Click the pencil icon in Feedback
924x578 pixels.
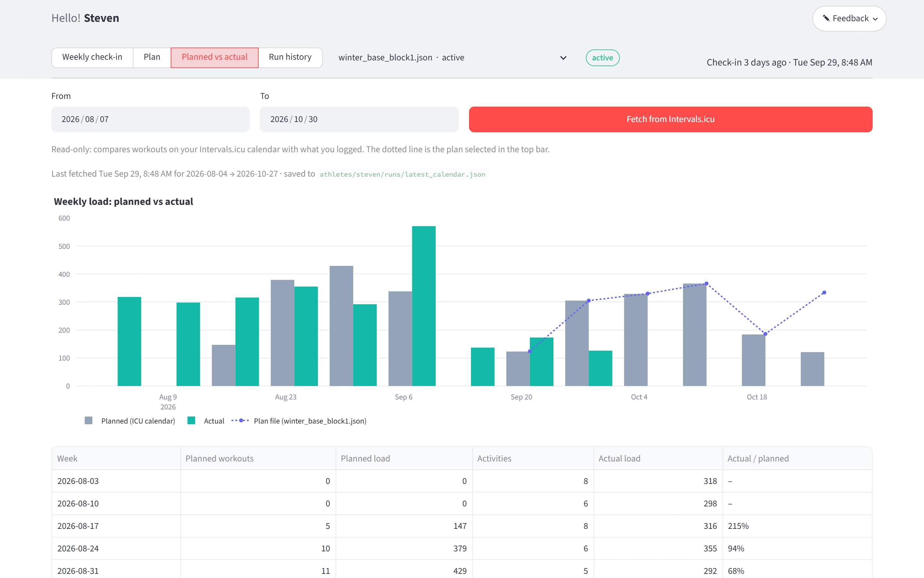point(826,18)
